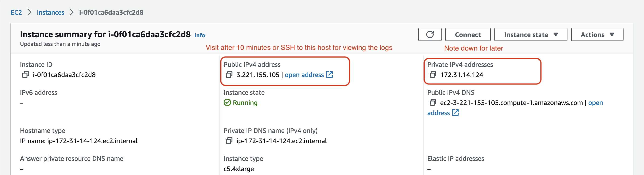644x175 pixels.
Task: Expand the Actions dropdown menu
Action: (x=597, y=35)
